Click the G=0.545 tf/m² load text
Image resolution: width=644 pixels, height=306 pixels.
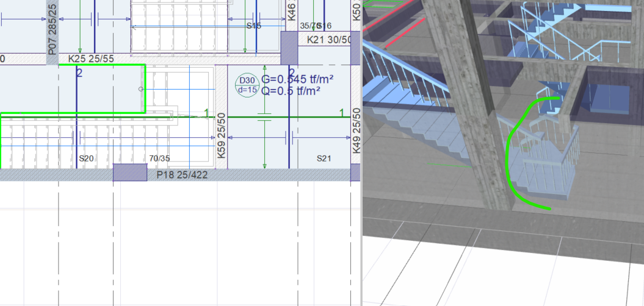pyautogui.click(x=300, y=79)
